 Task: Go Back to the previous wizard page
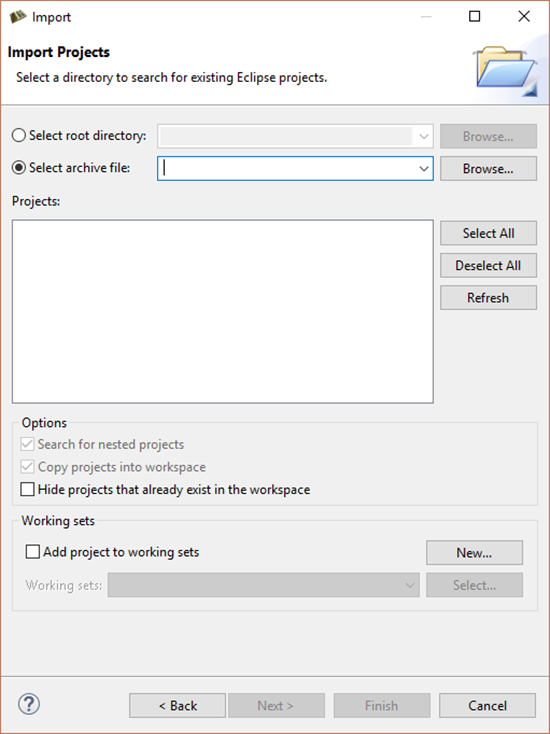(x=177, y=705)
